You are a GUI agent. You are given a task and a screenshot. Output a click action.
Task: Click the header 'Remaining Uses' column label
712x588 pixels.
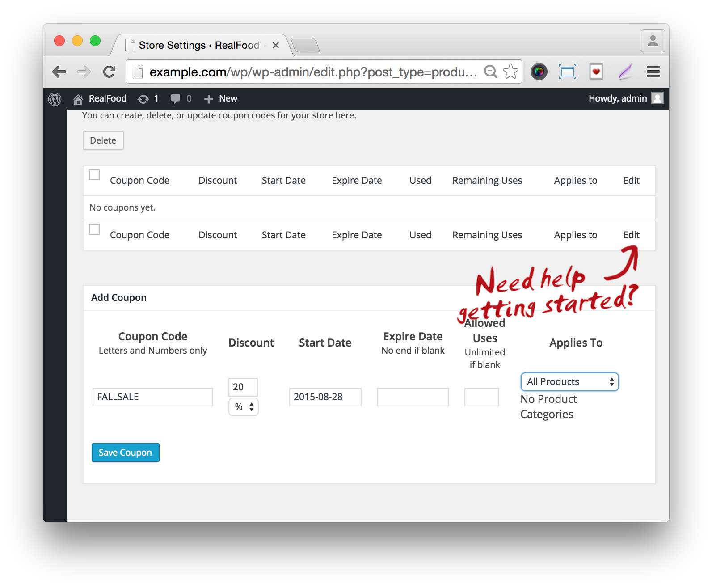click(x=488, y=181)
